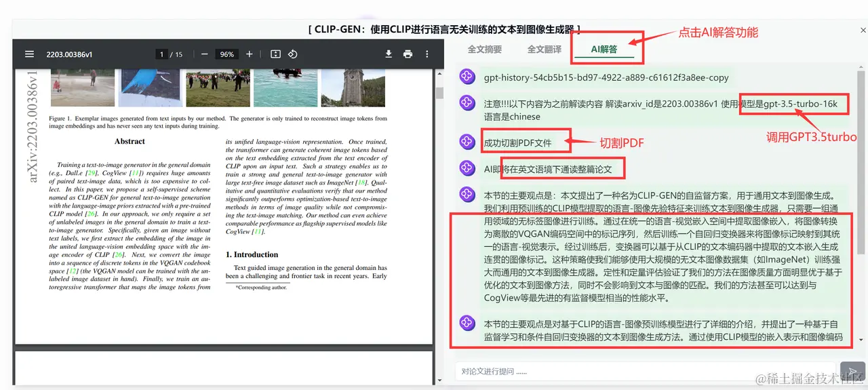Image resolution: width=868 pixels, height=390 pixels.
Task: Open PDF viewer more actions menu
Action: tap(427, 54)
